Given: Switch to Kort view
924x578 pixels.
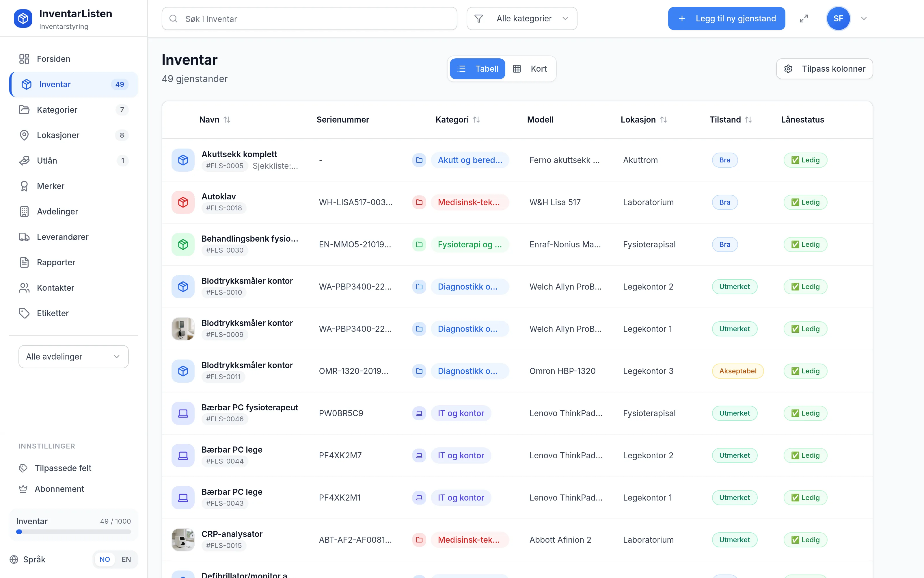Looking at the screenshot, I should point(530,69).
